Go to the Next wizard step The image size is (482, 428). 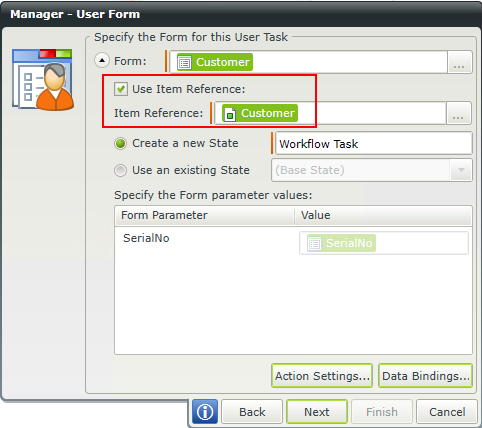click(x=317, y=412)
